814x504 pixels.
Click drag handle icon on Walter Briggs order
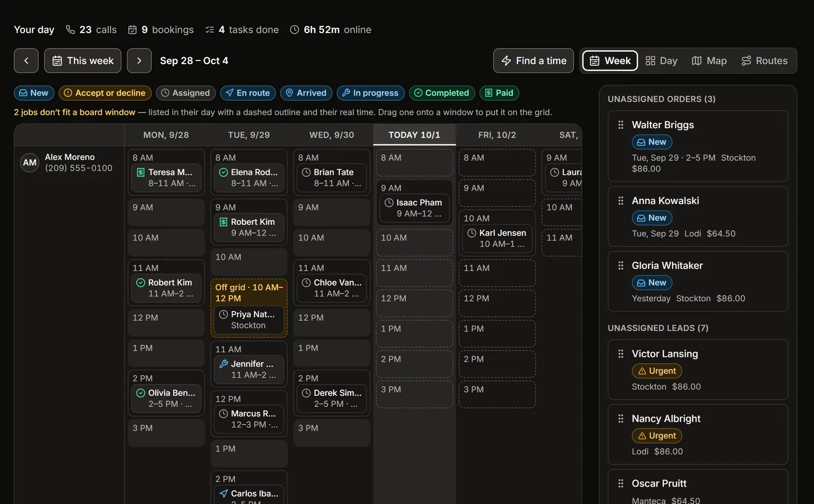(621, 125)
